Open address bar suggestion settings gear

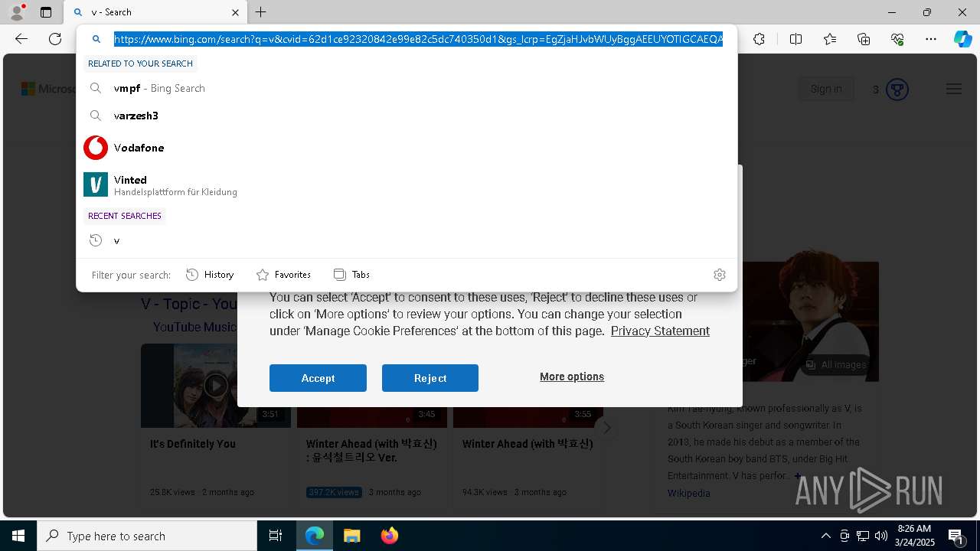[x=720, y=275]
